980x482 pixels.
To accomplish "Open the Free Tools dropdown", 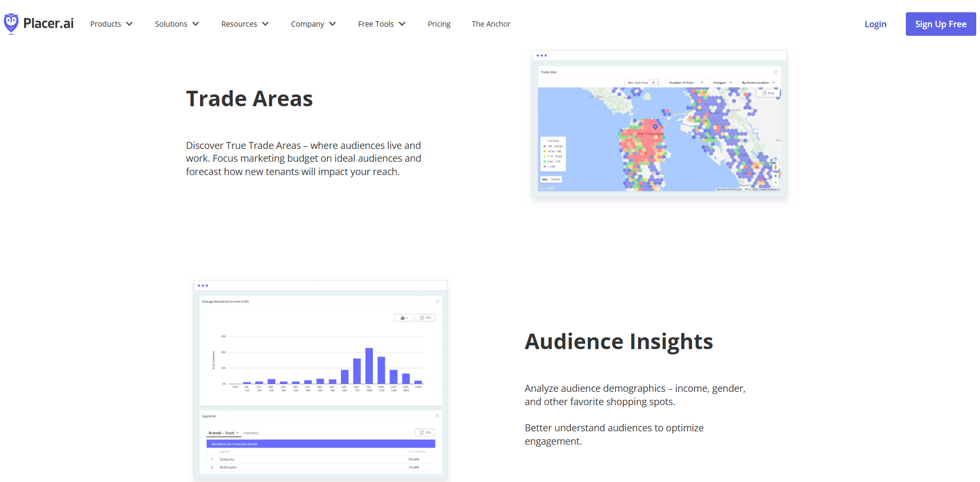I will coord(381,24).
